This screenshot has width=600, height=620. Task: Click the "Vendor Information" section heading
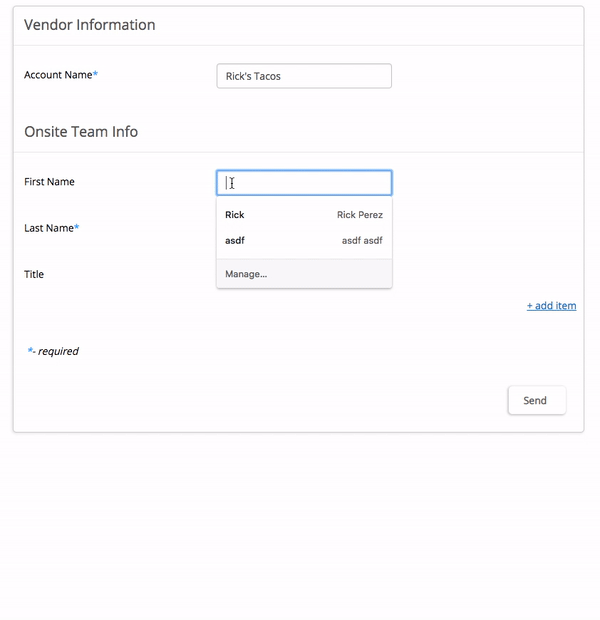(x=89, y=25)
